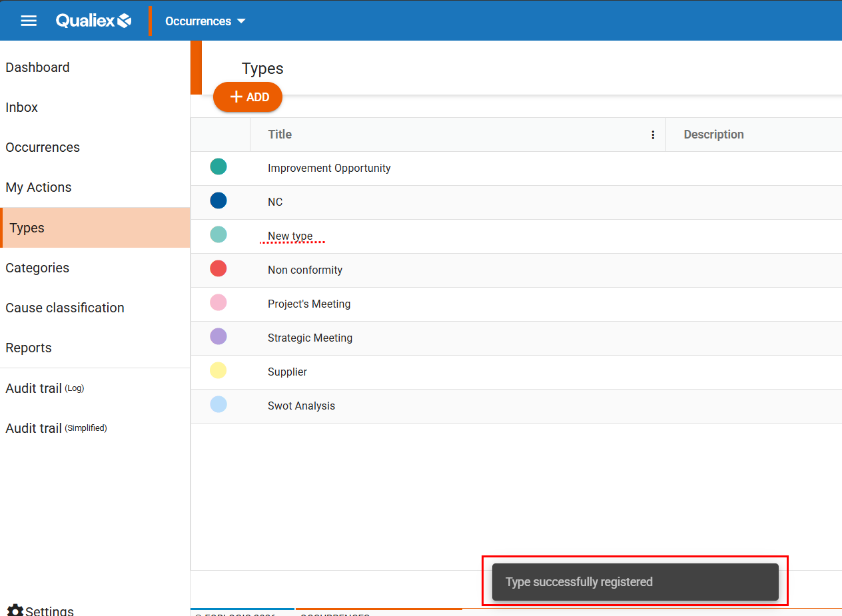Click the Qualiex logo
This screenshot has height=616, width=842.
coord(93,21)
